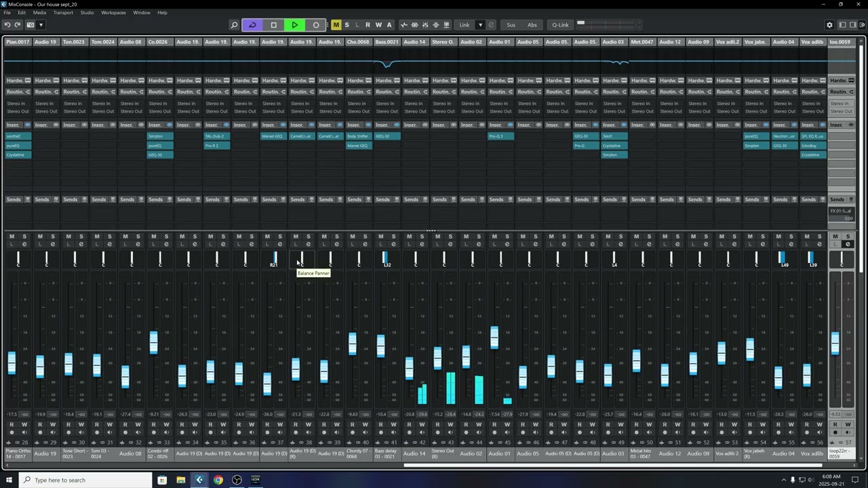Open the camera snapshot dropdown arrow
The height and width of the screenshot is (488, 868).
click(41, 25)
